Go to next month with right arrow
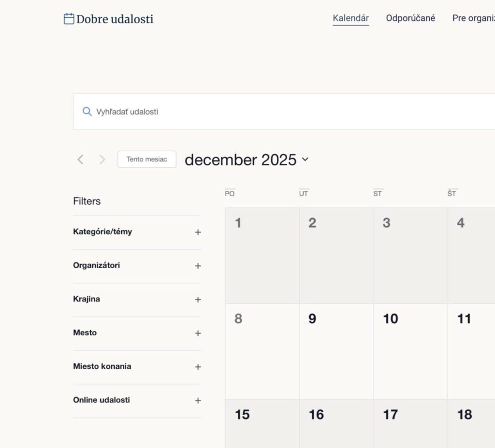 pos(102,159)
